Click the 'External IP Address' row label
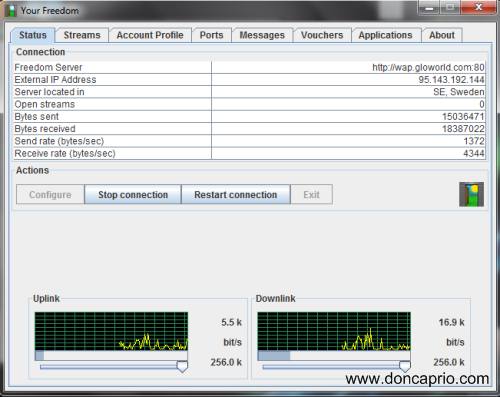 point(55,80)
